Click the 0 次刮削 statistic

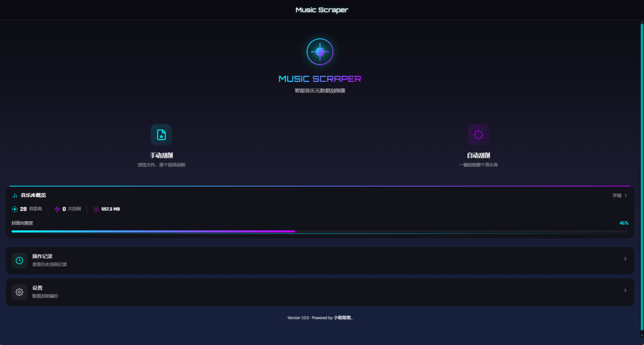tap(67, 209)
